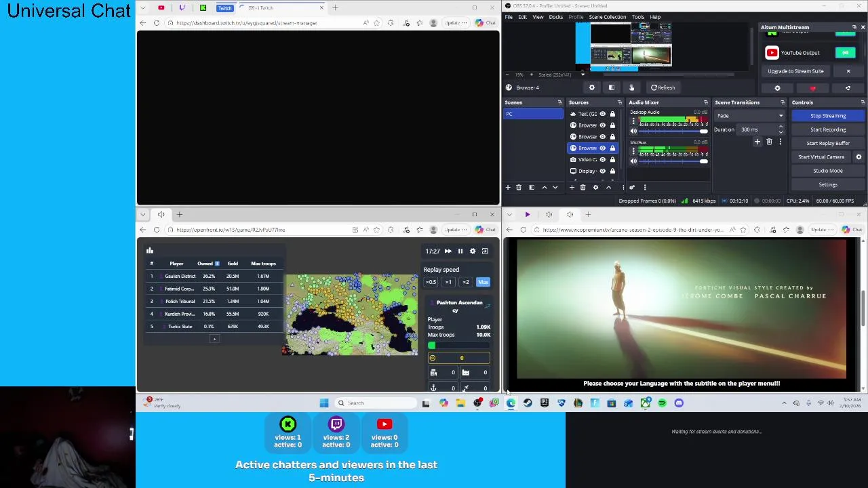Open filters for Browser 4 source
The image size is (868, 488).
tap(612, 87)
